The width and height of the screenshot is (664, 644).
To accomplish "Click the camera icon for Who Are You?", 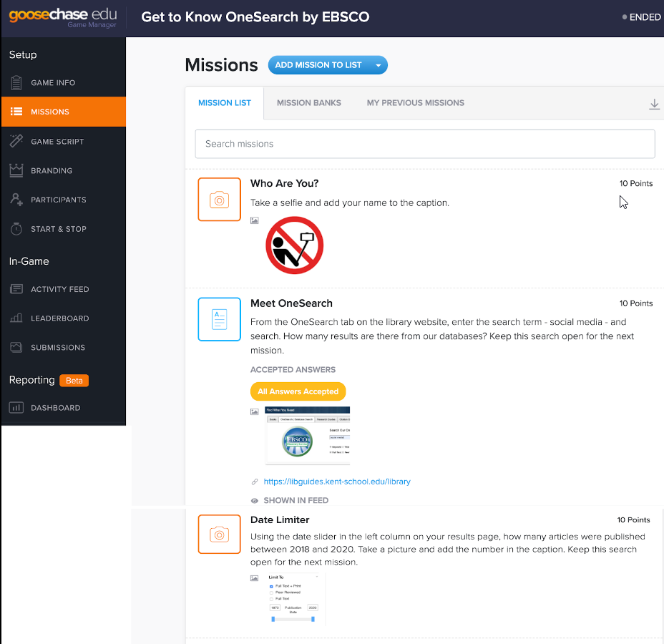I will [219, 200].
